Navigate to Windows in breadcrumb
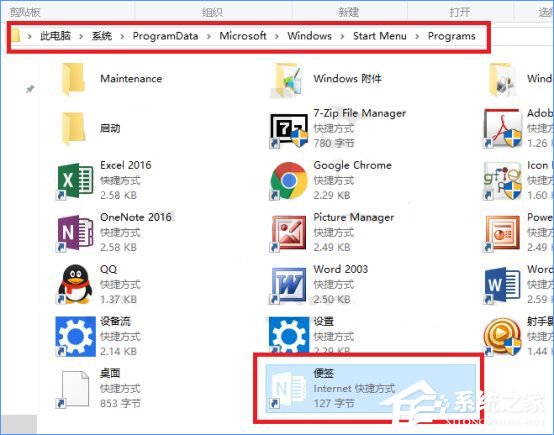Viewport: 554px width, 435px height. coord(310,36)
